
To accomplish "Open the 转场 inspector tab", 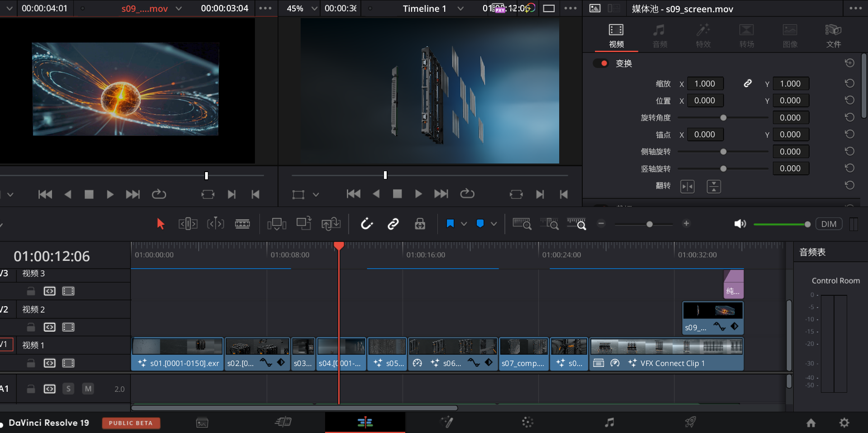I will click(747, 36).
